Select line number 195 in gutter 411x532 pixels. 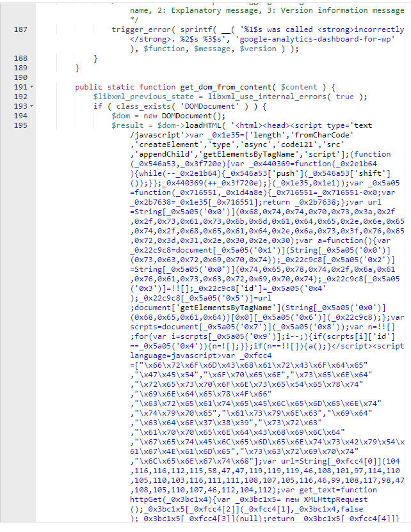[20, 125]
